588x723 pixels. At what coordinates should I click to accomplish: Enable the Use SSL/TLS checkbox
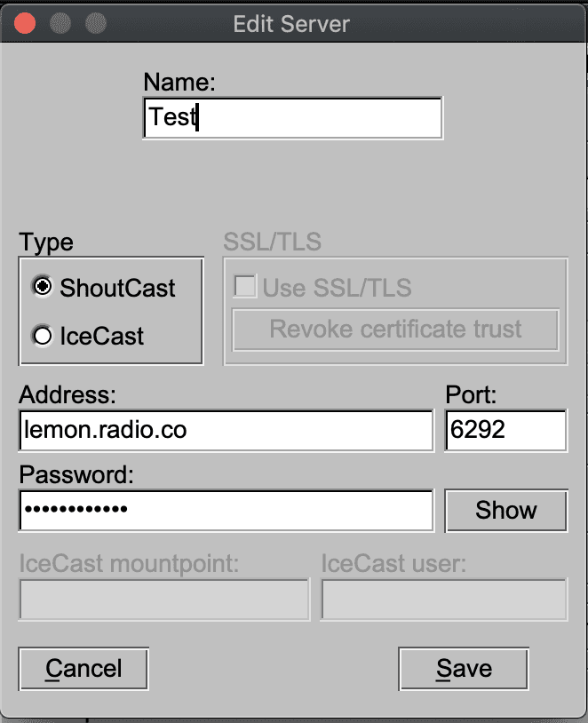[244, 286]
